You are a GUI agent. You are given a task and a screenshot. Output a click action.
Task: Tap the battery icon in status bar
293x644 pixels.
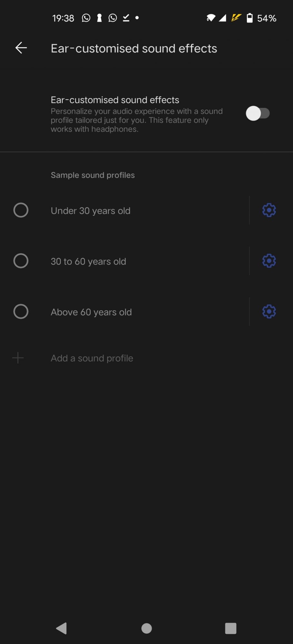pos(249,18)
